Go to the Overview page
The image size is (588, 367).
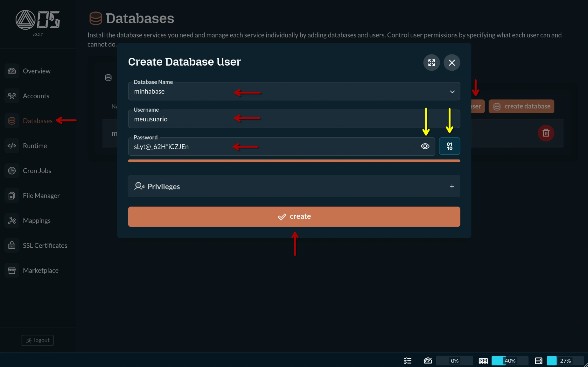[36, 71]
